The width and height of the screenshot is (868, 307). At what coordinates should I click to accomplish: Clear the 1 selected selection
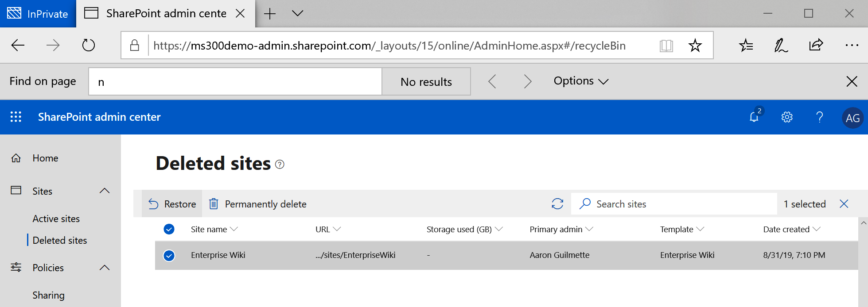844,204
